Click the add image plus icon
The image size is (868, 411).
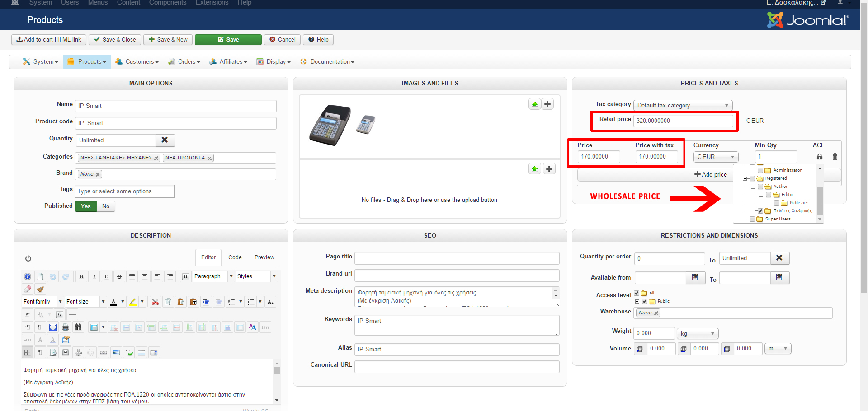coord(547,104)
